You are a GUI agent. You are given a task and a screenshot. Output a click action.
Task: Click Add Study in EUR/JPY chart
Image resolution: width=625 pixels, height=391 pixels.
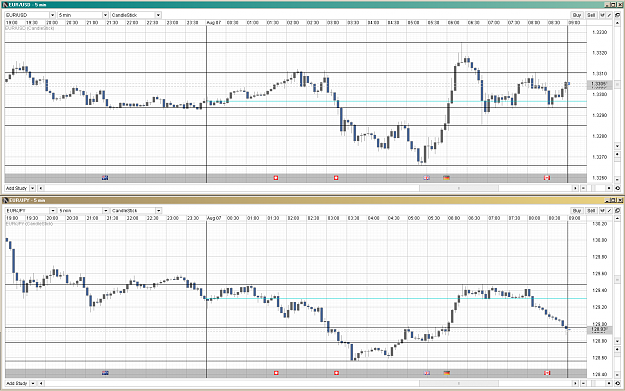(x=16, y=383)
